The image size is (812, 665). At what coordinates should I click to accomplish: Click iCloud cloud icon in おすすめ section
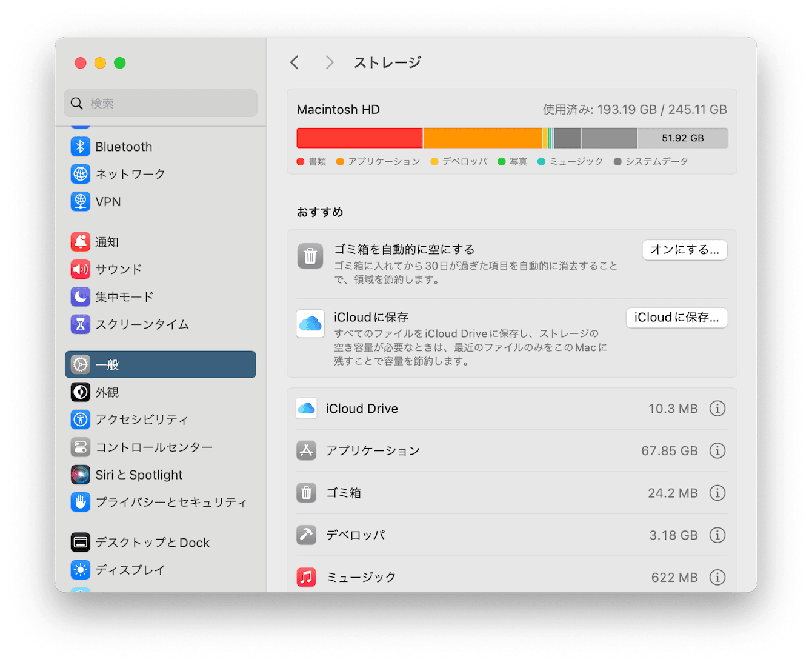click(310, 324)
